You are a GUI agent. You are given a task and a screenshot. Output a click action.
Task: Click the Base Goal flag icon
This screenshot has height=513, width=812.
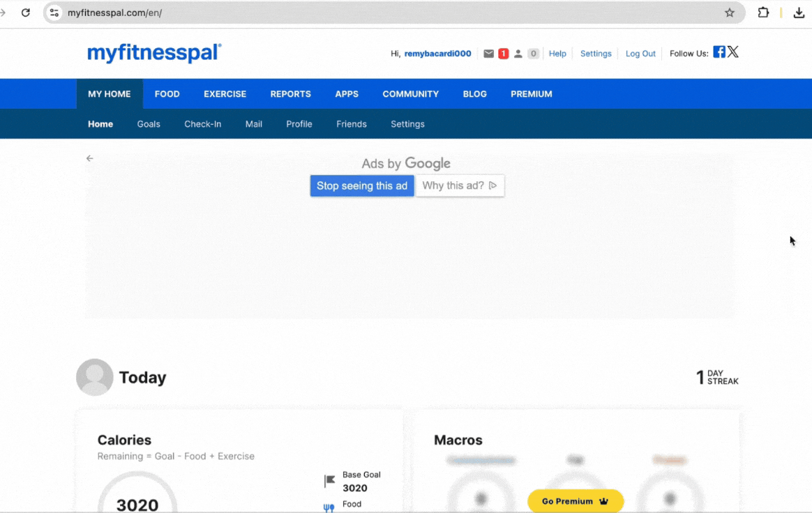tap(329, 482)
